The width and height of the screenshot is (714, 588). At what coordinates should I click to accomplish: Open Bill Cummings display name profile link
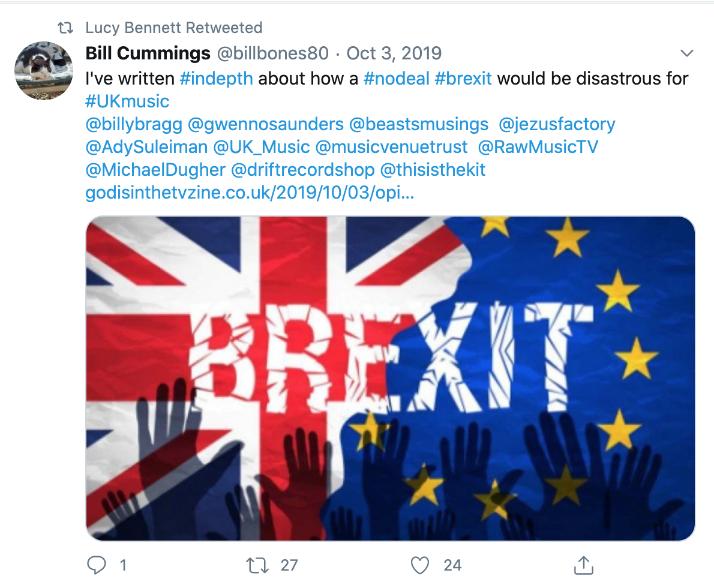pos(148,53)
